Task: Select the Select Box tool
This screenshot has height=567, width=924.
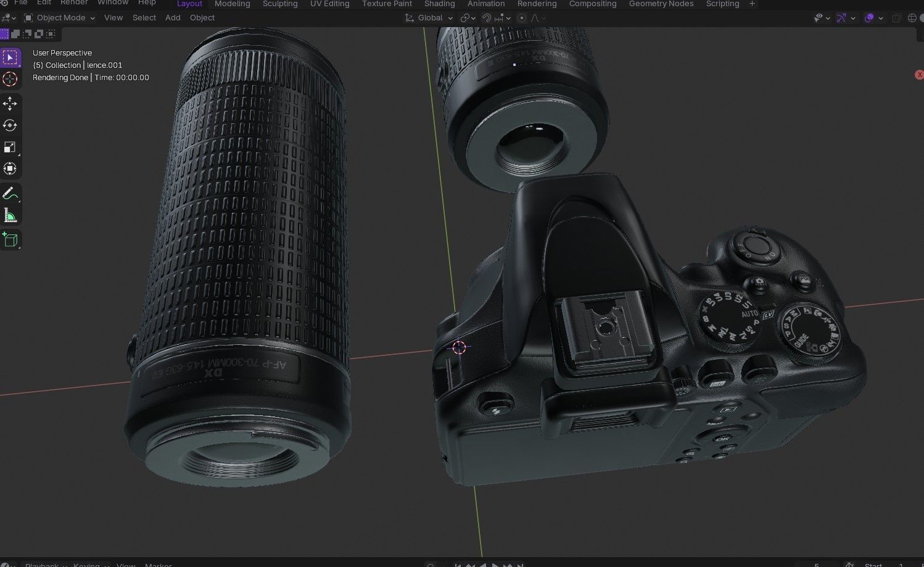Action: [x=10, y=57]
